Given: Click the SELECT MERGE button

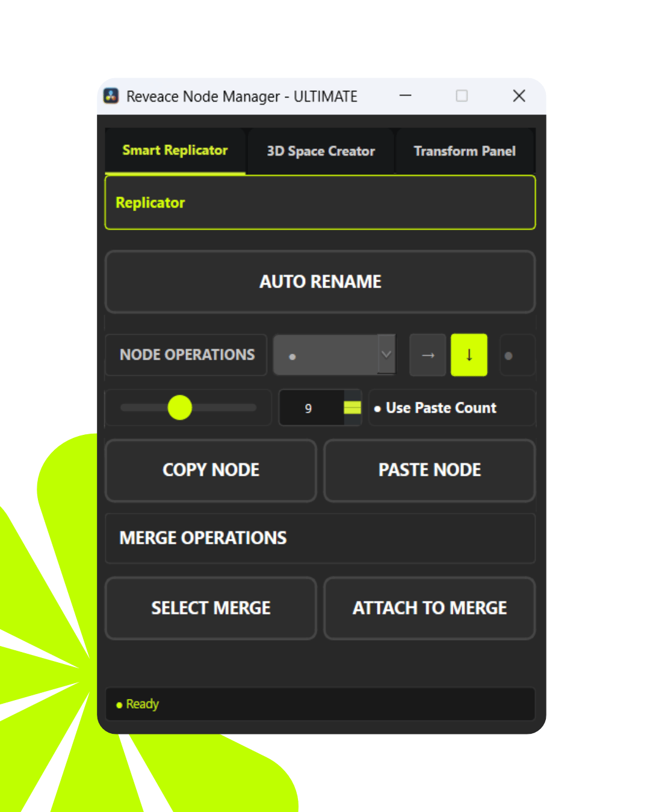Looking at the screenshot, I should (x=211, y=608).
